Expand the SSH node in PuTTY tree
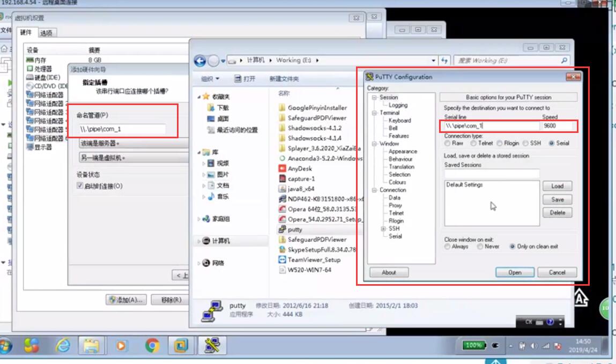Screen dimensions: 616x364 coord(383,228)
